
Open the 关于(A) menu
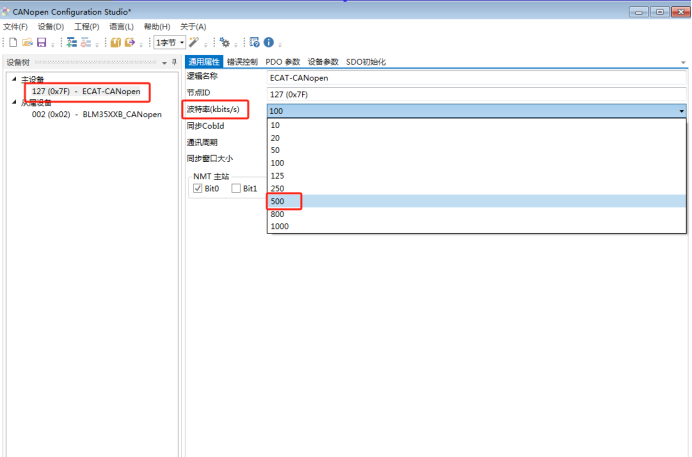193,26
